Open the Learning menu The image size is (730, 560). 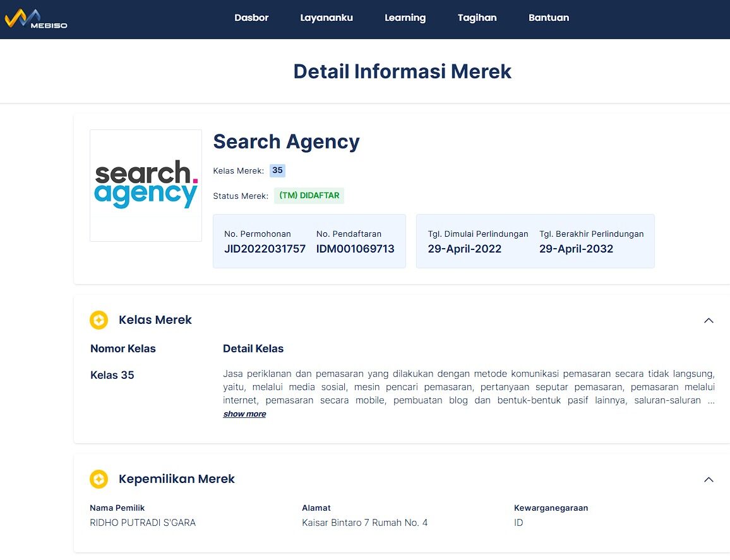405,18
